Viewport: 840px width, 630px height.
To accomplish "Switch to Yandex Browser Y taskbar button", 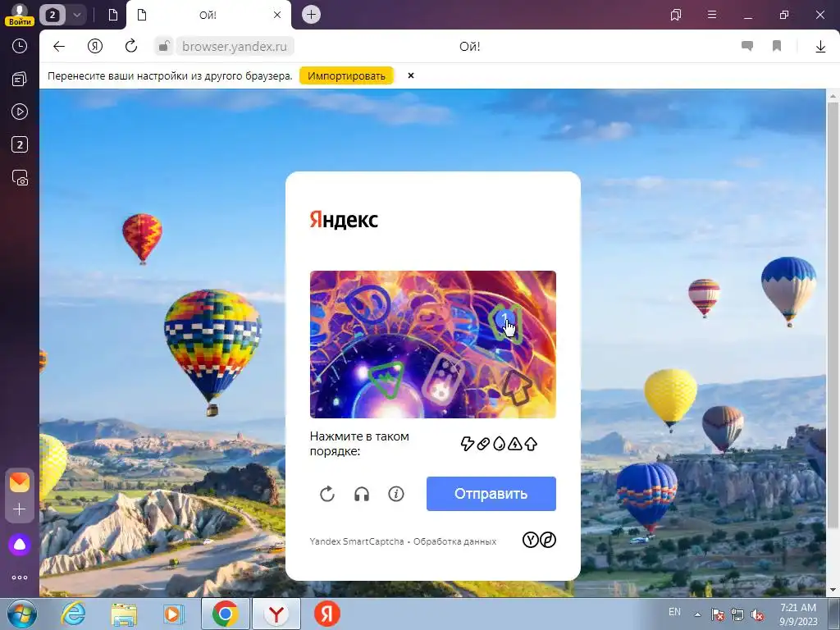I will [x=276, y=614].
